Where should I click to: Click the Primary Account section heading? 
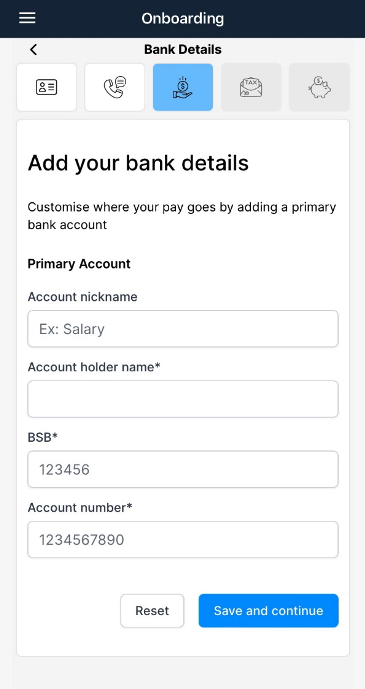click(x=79, y=264)
